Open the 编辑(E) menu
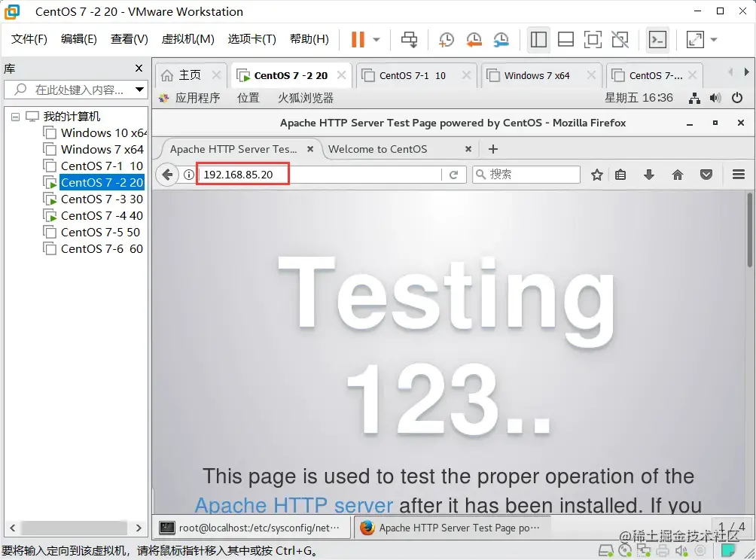The height and width of the screenshot is (560, 756). 79,39
